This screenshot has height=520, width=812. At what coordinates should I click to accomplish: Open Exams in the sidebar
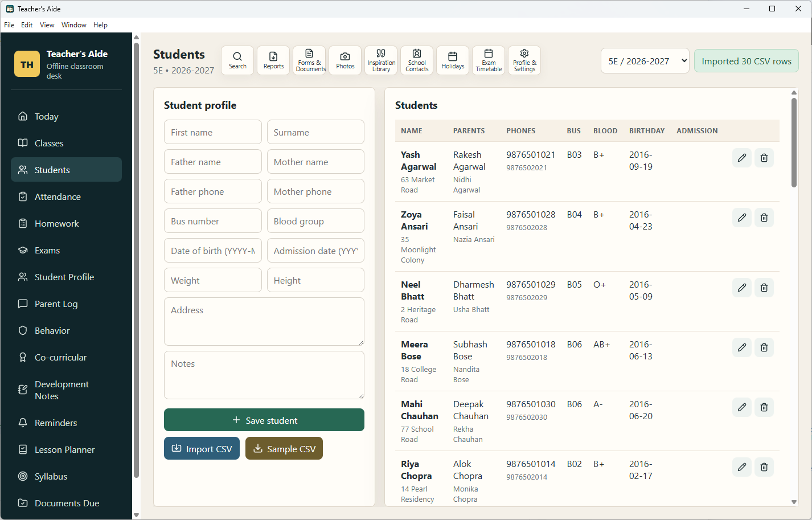pyautogui.click(x=66, y=250)
